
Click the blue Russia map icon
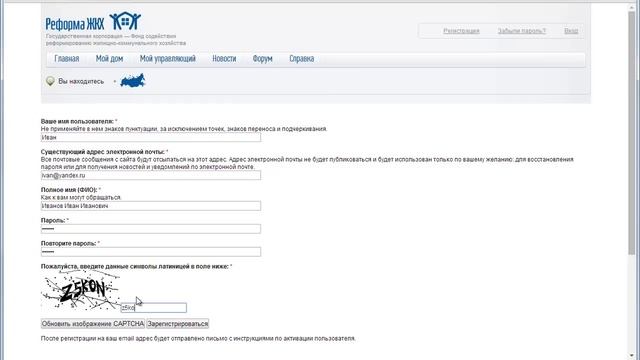pyautogui.click(x=133, y=81)
